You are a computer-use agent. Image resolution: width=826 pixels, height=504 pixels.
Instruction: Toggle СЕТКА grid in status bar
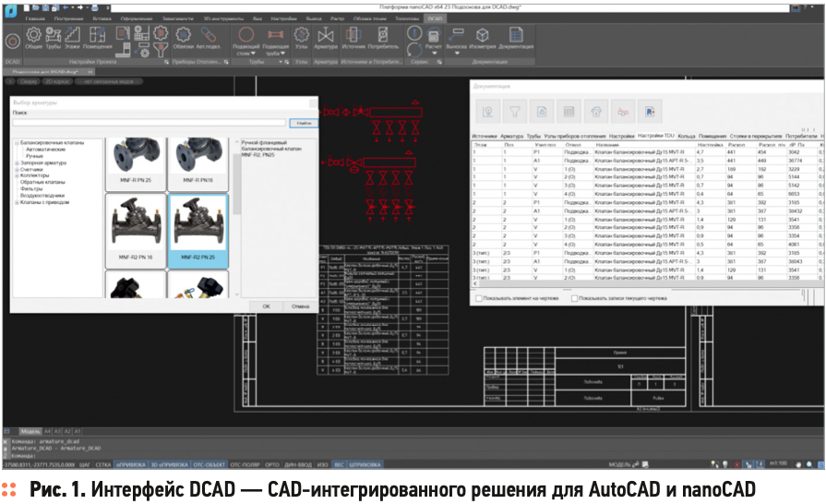click(102, 465)
